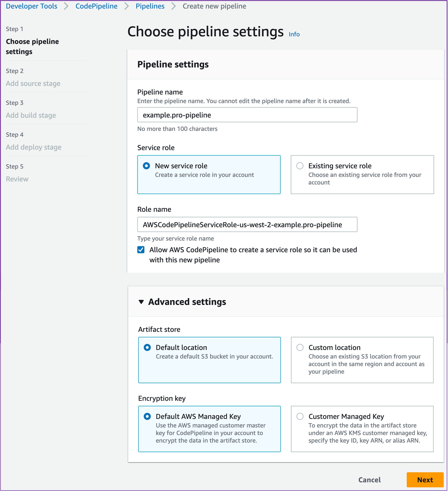Screen dimensions: 448x491
Task: Jump to Add build stage step
Action: coord(31,115)
